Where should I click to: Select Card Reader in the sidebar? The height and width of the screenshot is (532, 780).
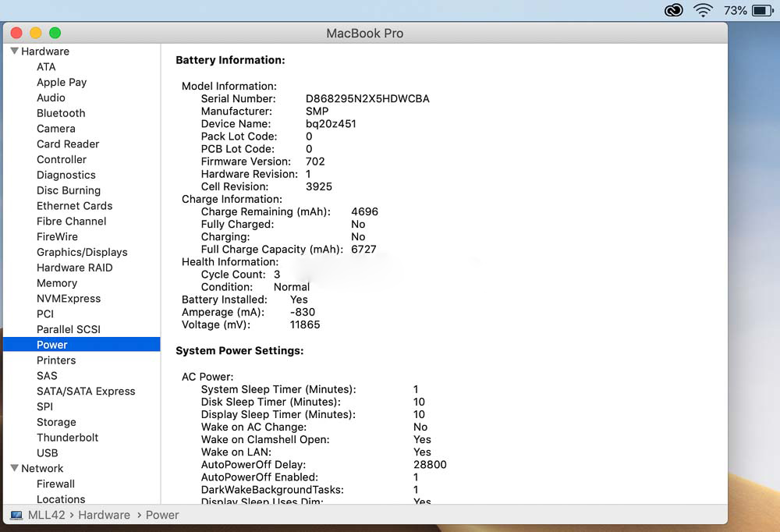tap(68, 144)
